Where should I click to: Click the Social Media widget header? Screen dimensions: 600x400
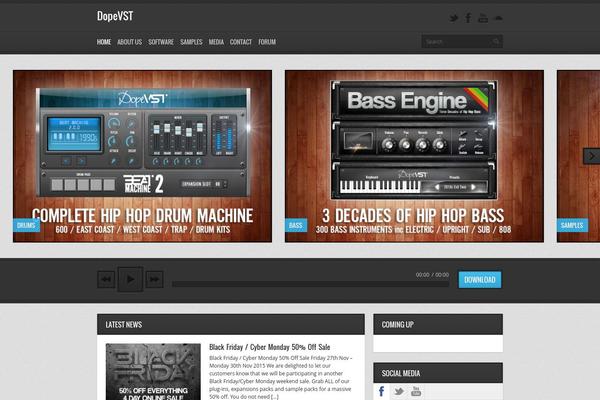pyautogui.click(x=438, y=373)
